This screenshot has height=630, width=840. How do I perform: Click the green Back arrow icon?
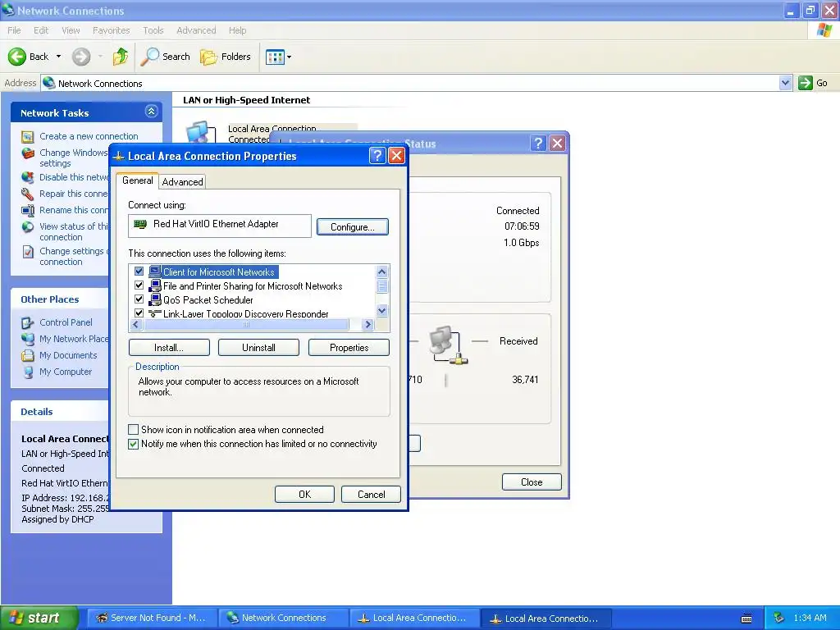[x=16, y=57]
